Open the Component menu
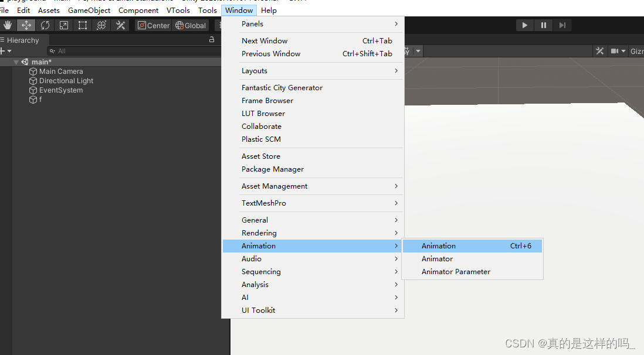 tap(138, 11)
